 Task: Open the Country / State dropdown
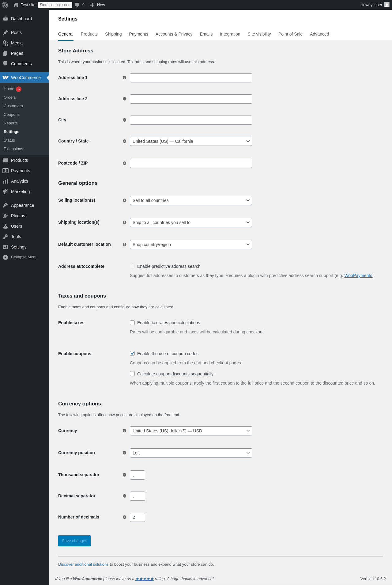click(x=191, y=141)
